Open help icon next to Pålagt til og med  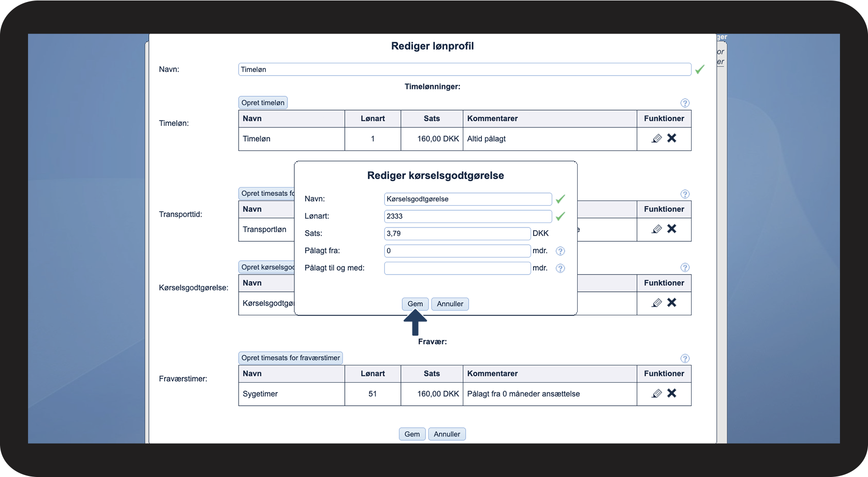tap(560, 268)
